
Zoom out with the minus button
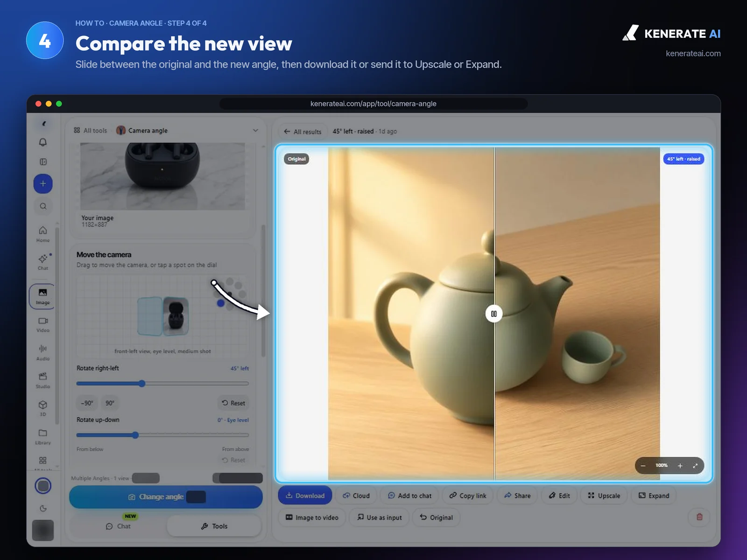(x=643, y=466)
